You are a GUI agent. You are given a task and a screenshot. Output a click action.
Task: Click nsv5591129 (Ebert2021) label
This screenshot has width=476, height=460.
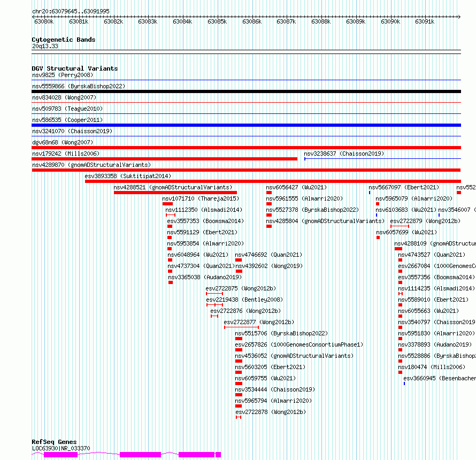[x=202, y=232]
